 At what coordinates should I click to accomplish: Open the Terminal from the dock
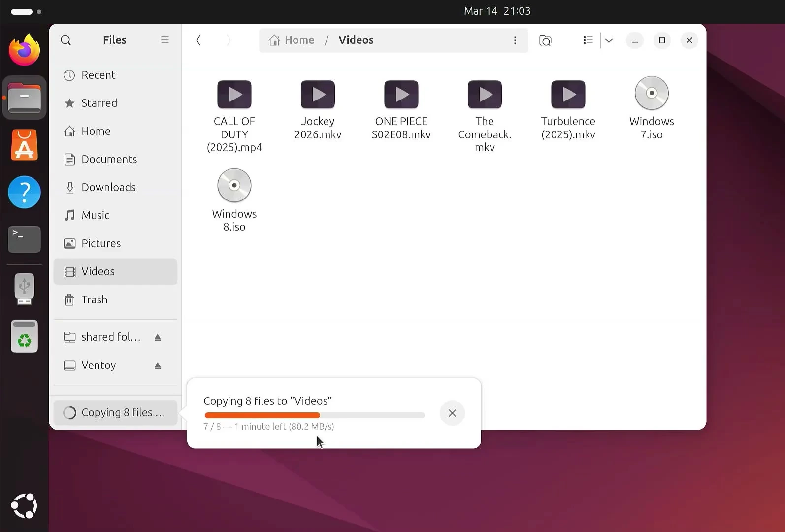pos(24,239)
